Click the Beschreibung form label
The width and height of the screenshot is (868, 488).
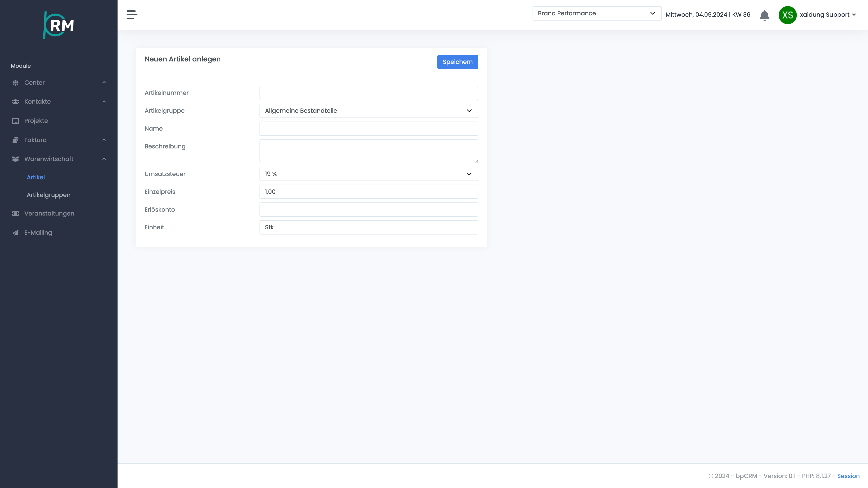tap(165, 146)
